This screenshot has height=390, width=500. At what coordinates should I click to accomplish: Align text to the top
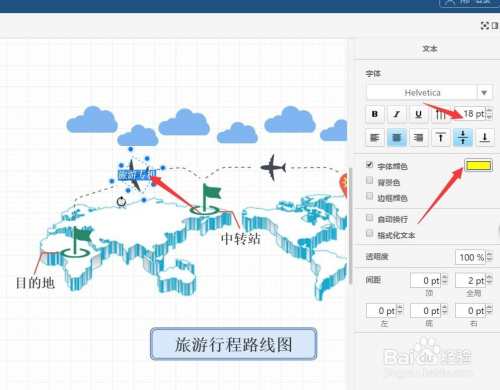click(440, 137)
